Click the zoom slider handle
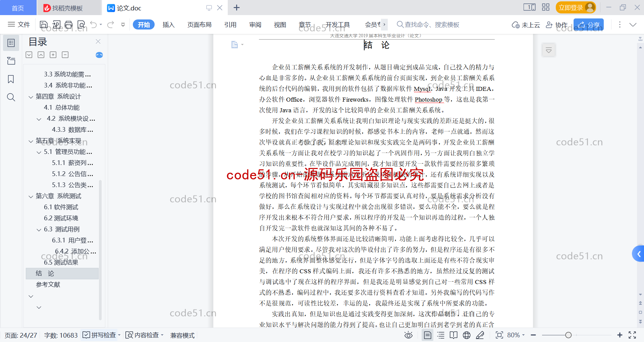 coord(568,335)
